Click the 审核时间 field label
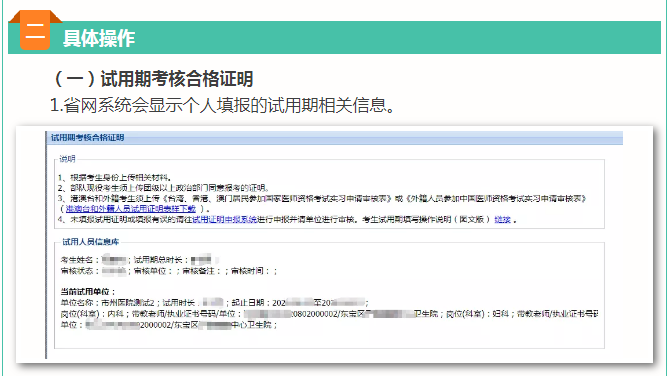 pyautogui.click(x=249, y=271)
